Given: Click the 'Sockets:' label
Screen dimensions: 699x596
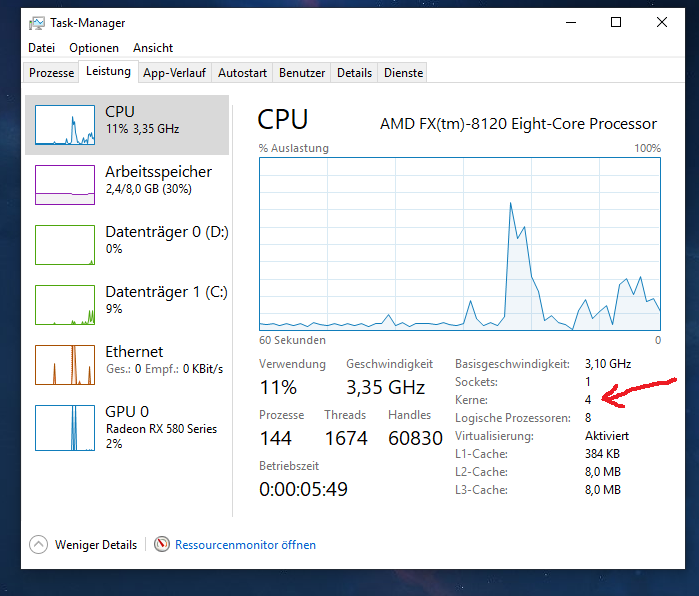Looking at the screenshot, I should click(476, 382).
